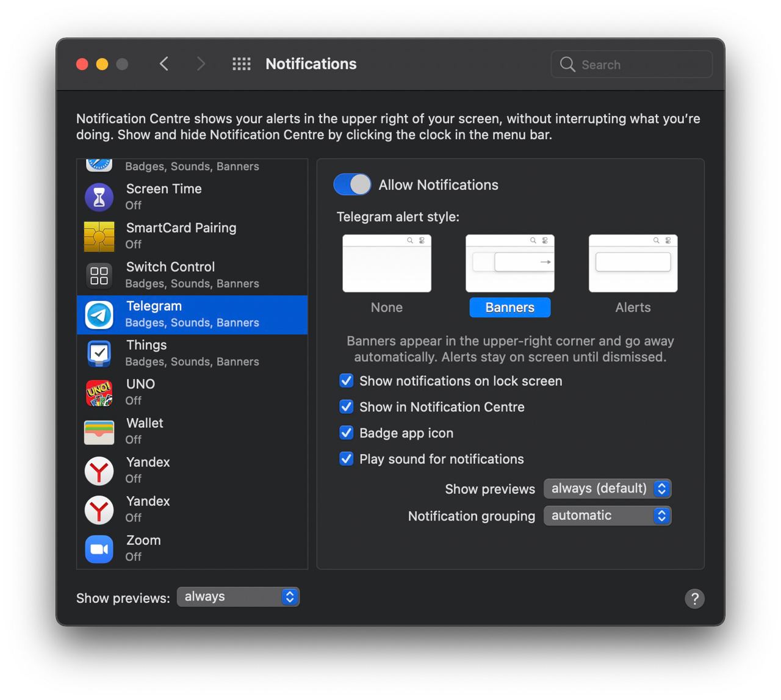This screenshot has height=700, width=781.
Task: Select Things in the app list
Action: 192,353
